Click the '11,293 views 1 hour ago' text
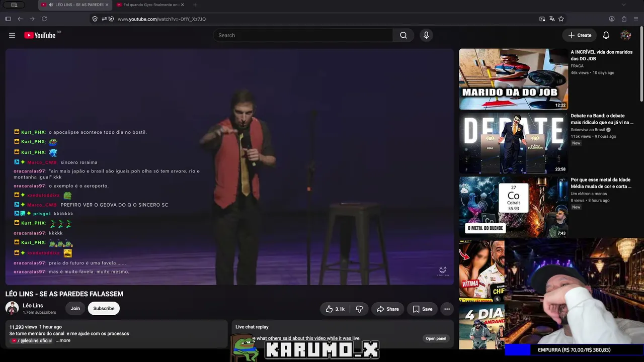This screenshot has height=362, width=644. (x=36, y=327)
